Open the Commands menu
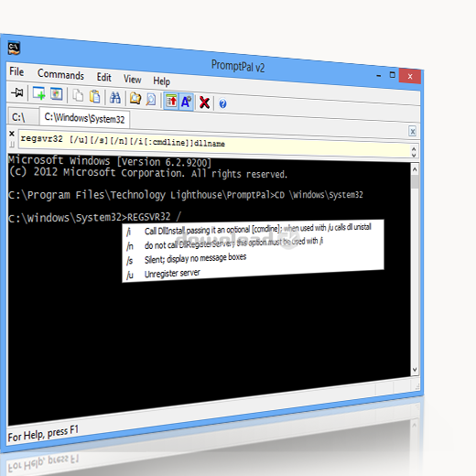 (60, 74)
